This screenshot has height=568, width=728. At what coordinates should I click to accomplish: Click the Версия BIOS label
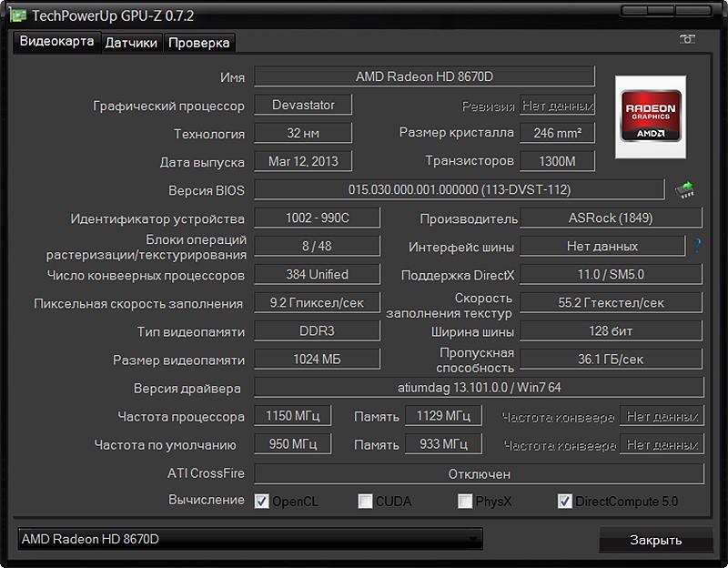tap(207, 190)
